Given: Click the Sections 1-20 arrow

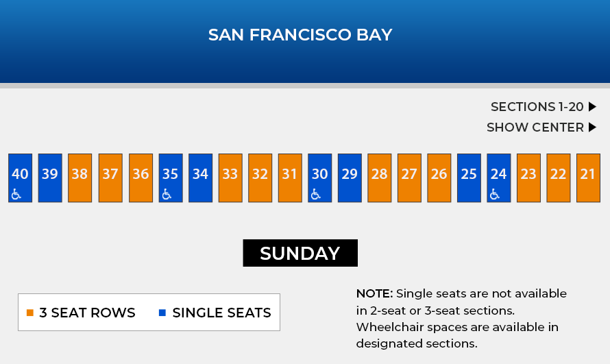Looking at the screenshot, I should pos(593,107).
